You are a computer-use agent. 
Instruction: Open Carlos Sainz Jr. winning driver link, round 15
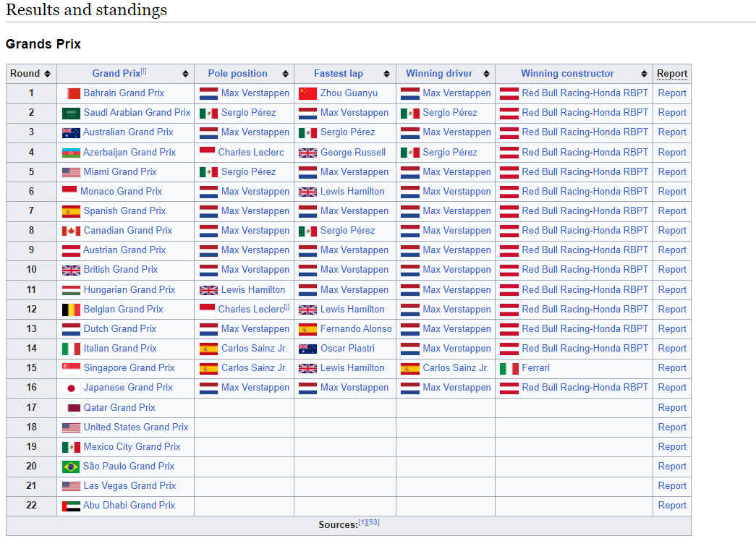click(x=456, y=367)
